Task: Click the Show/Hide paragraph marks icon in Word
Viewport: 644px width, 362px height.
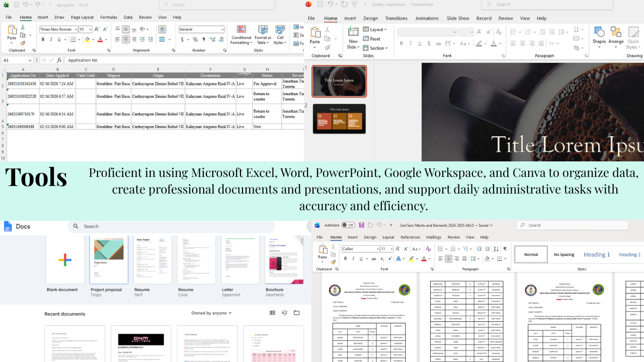Action: (505, 249)
